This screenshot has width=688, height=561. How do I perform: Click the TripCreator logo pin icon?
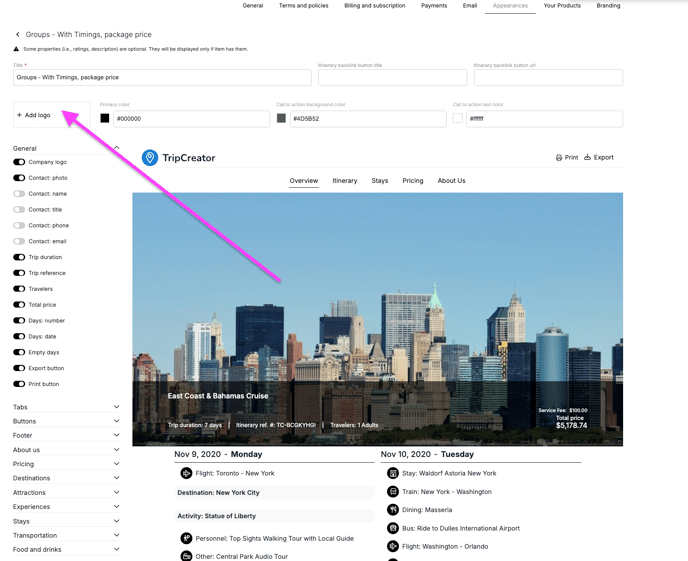click(x=150, y=158)
